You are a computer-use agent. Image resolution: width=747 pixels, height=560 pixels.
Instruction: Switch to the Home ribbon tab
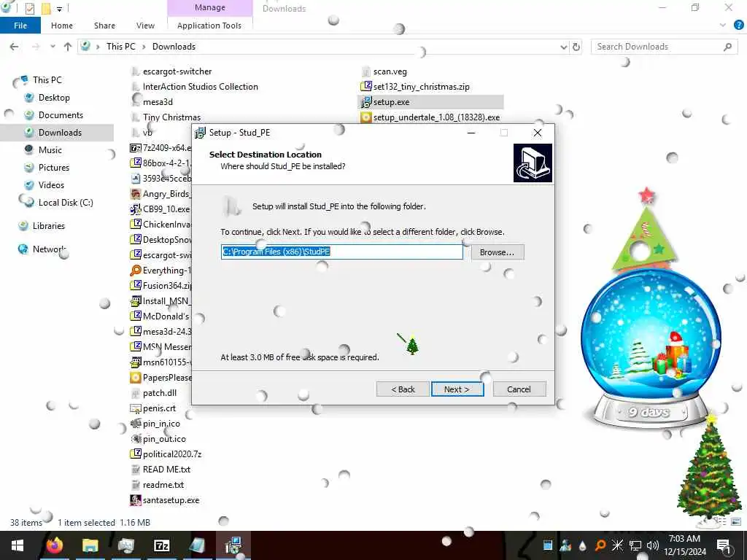click(62, 26)
